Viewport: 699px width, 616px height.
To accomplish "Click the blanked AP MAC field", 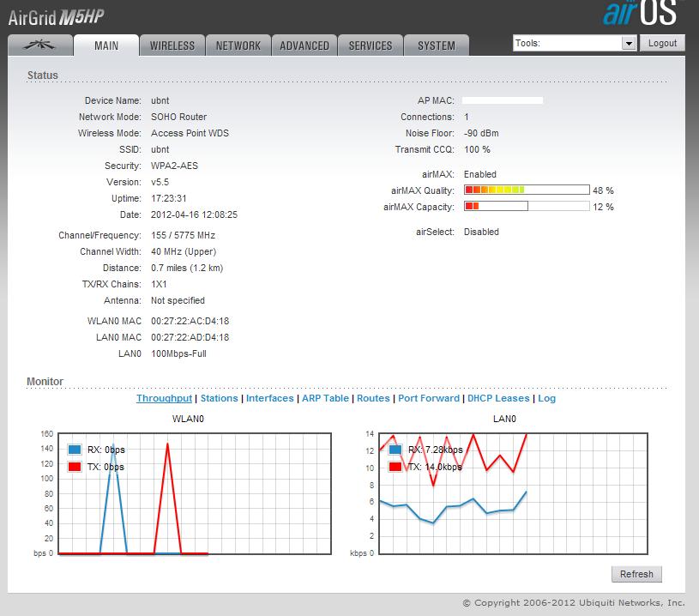I will coord(503,100).
